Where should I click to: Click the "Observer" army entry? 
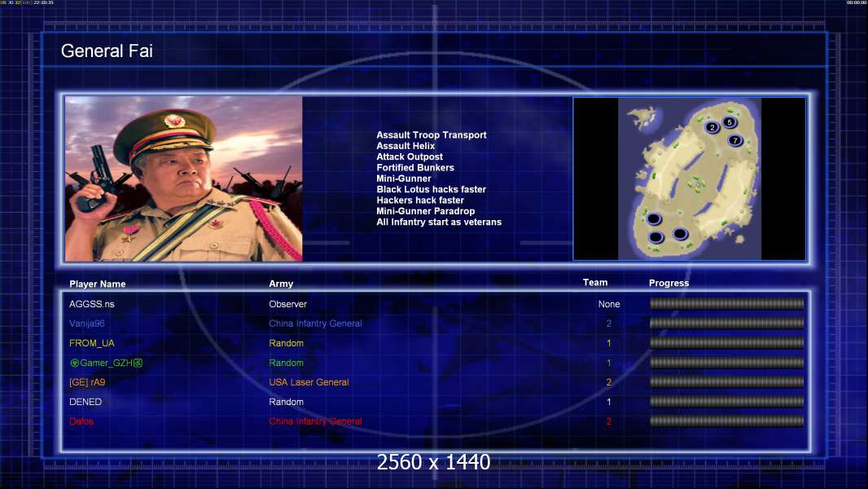pyautogui.click(x=287, y=304)
